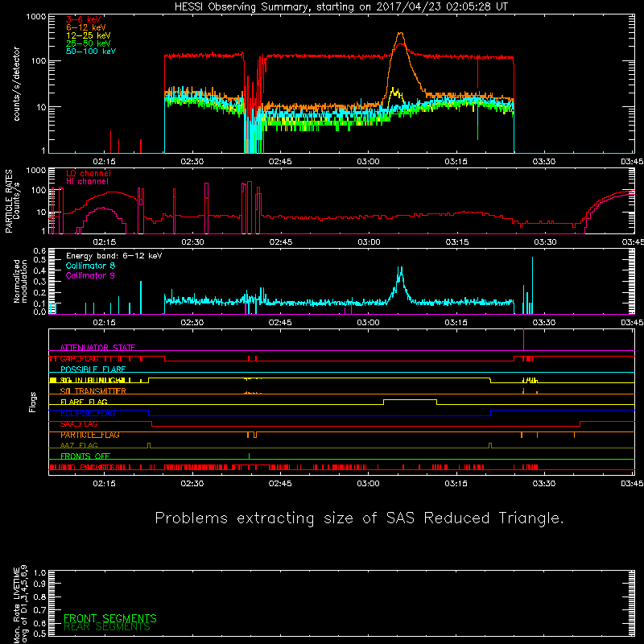Image resolution: width=644 pixels, height=644 pixels.
Task: Click the Normalized modulation axis label
Action: click(21, 281)
